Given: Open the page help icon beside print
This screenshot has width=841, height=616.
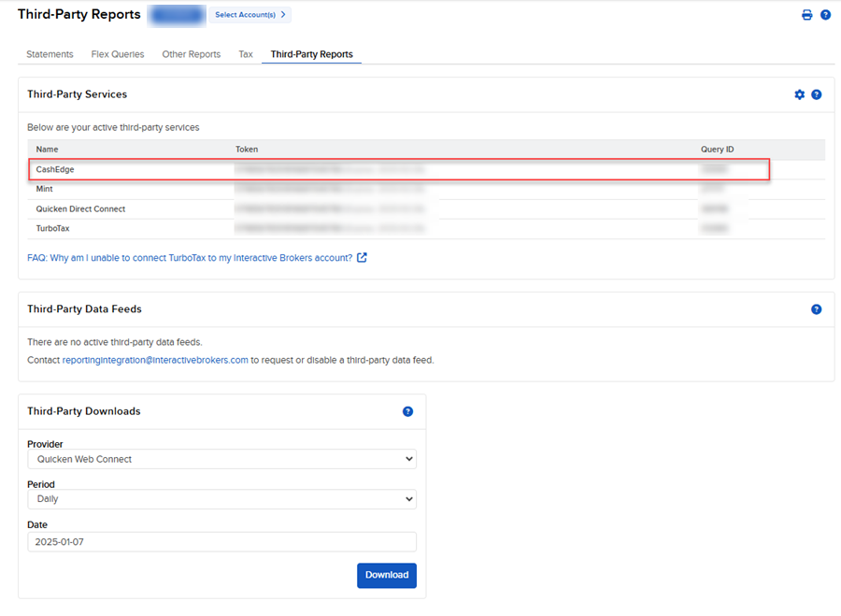Looking at the screenshot, I should point(826,15).
